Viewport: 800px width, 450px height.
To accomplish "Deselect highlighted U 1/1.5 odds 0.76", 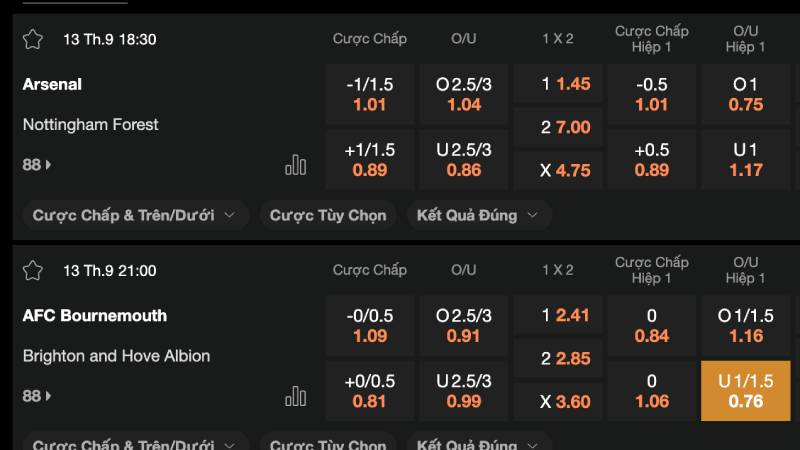I will [746, 391].
